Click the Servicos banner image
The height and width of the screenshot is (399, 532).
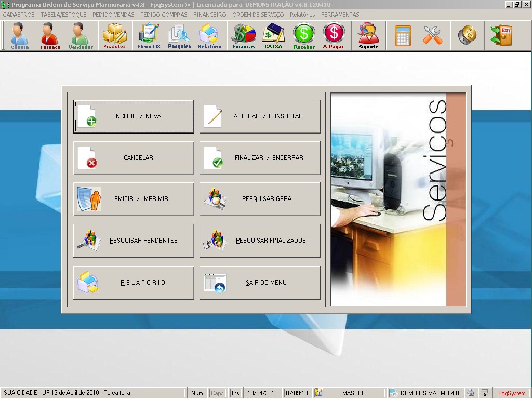(x=398, y=199)
